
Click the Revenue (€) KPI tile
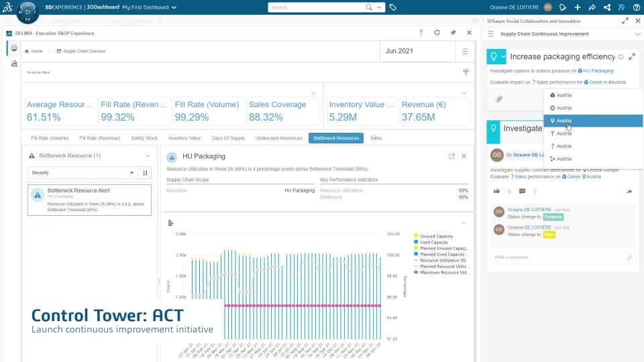[x=435, y=111]
